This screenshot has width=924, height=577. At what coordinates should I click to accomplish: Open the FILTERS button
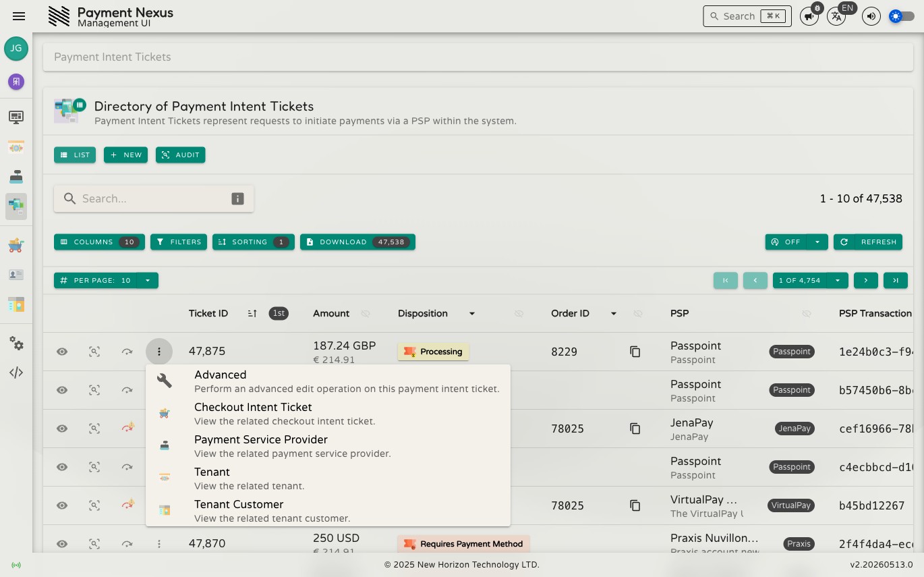pos(179,242)
